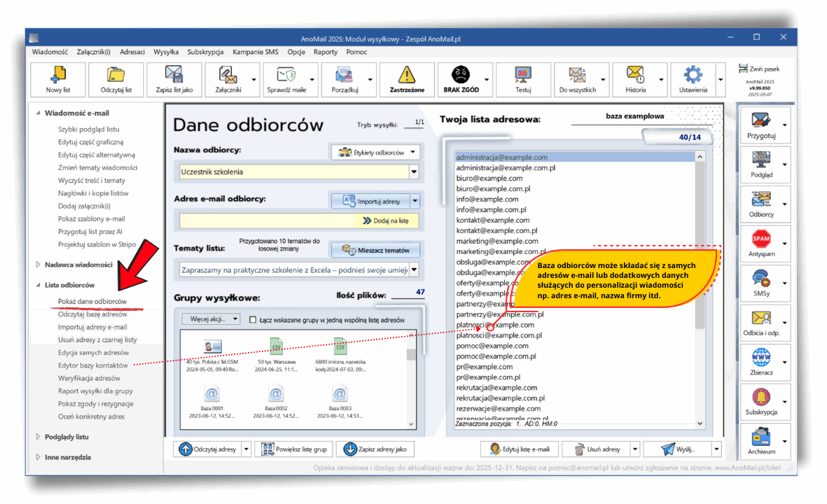Open the Antyspam SPAM sign icon
Viewport: 827px width, 504px height.
[x=761, y=244]
